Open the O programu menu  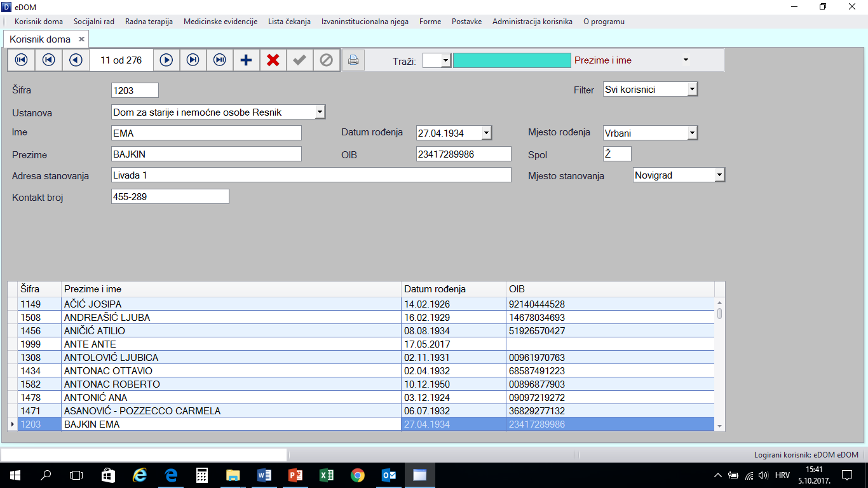(x=604, y=22)
